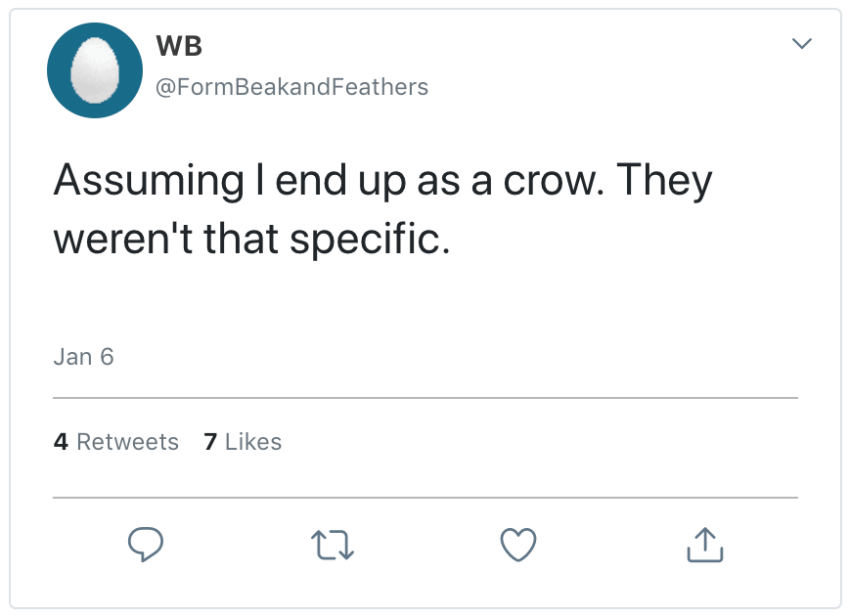Viewport: 849px width, 616px height.
Task: Click the bold "7" likes count
Action: point(210,442)
